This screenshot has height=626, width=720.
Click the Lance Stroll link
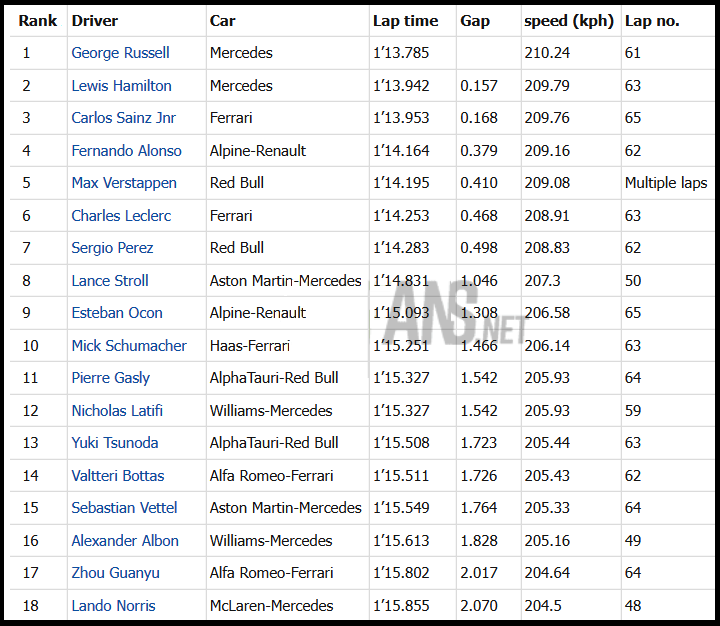click(x=110, y=281)
